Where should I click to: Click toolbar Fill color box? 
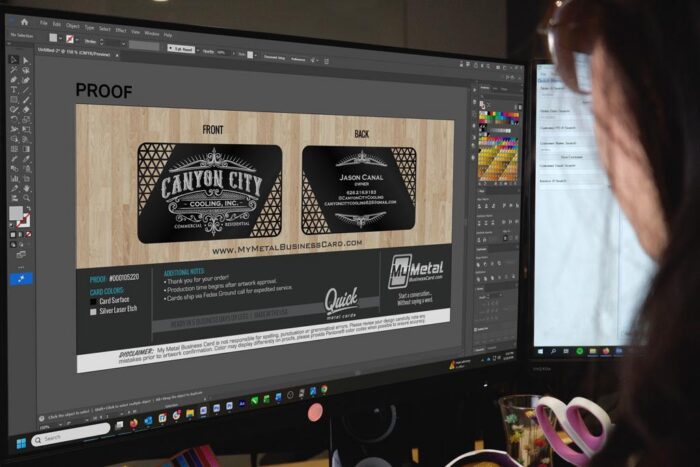pos(16,213)
